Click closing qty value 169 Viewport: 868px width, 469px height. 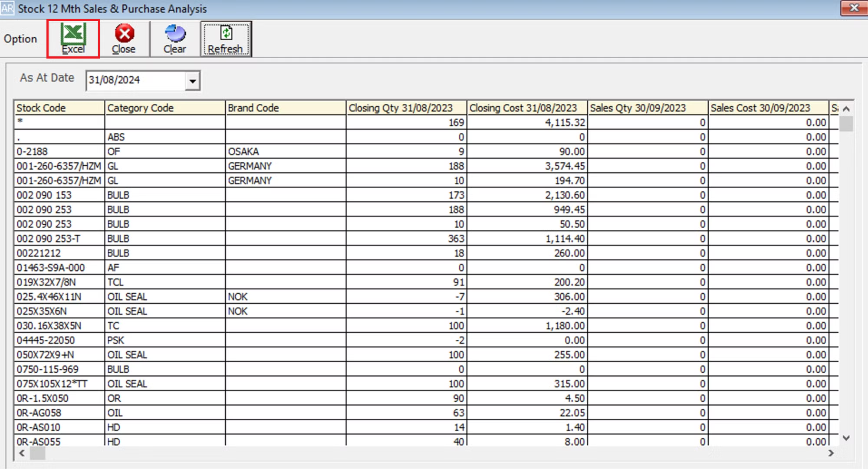[x=406, y=122]
